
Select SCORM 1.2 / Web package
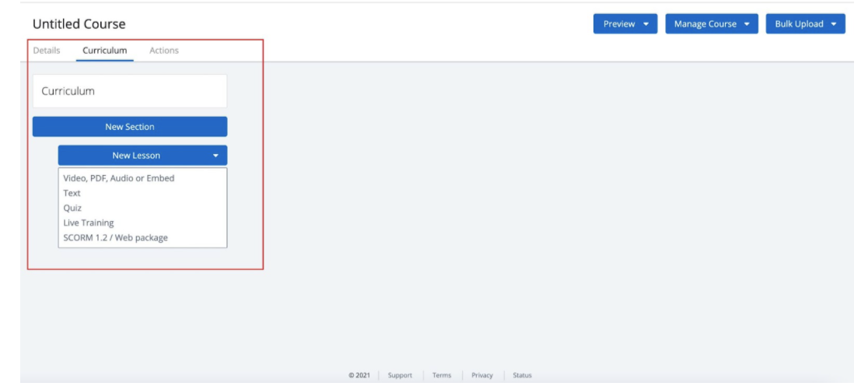(x=116, y=237)
